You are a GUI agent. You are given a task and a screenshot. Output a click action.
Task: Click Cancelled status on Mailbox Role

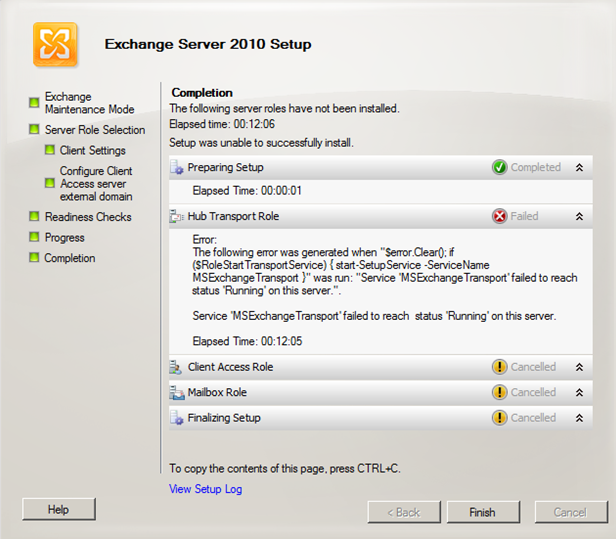533,392
